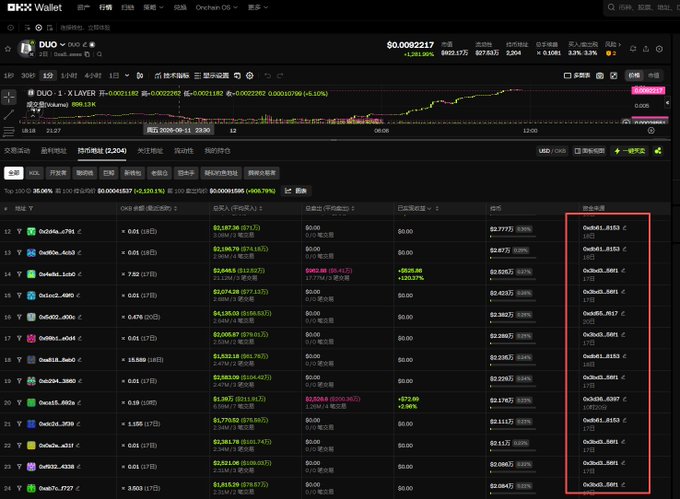680x499 pixels.
Task: Add DUO to favorites with star icon
Action: [7, 49]
